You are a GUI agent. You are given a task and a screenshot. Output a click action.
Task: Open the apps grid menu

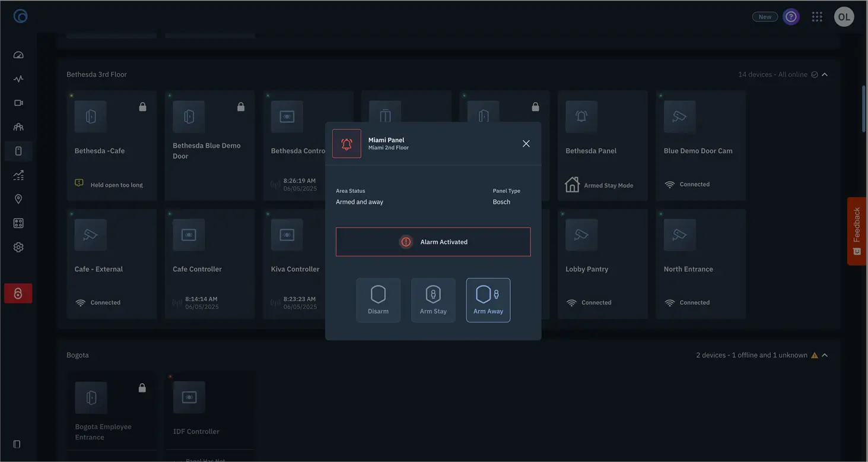pos(817,17)
